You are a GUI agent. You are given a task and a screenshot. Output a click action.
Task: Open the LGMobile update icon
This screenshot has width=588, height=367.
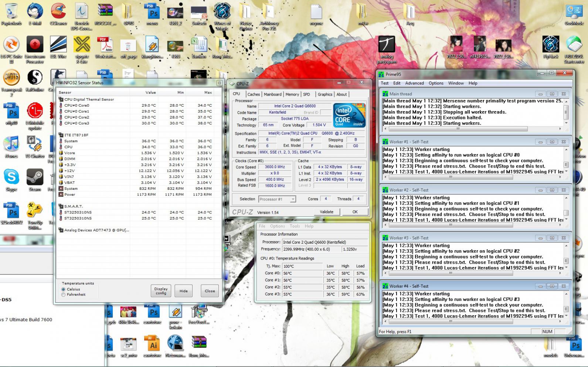[35, 116]
